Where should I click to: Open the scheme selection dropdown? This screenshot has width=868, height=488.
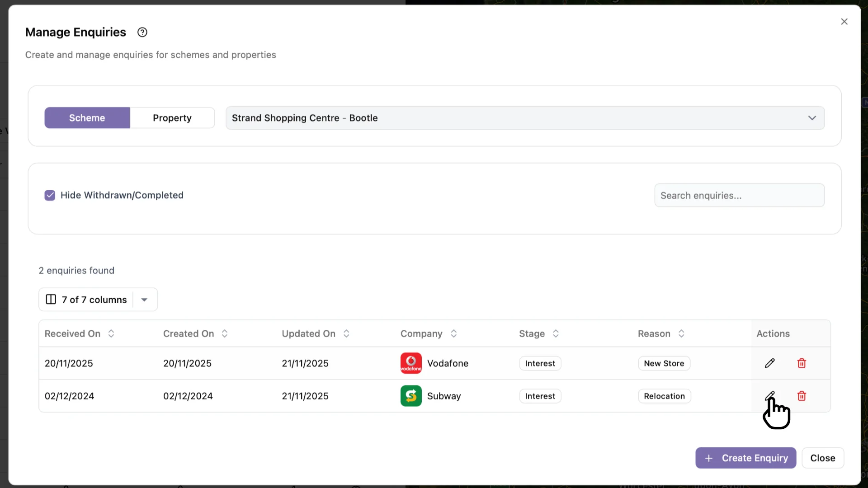click(812, 117)
